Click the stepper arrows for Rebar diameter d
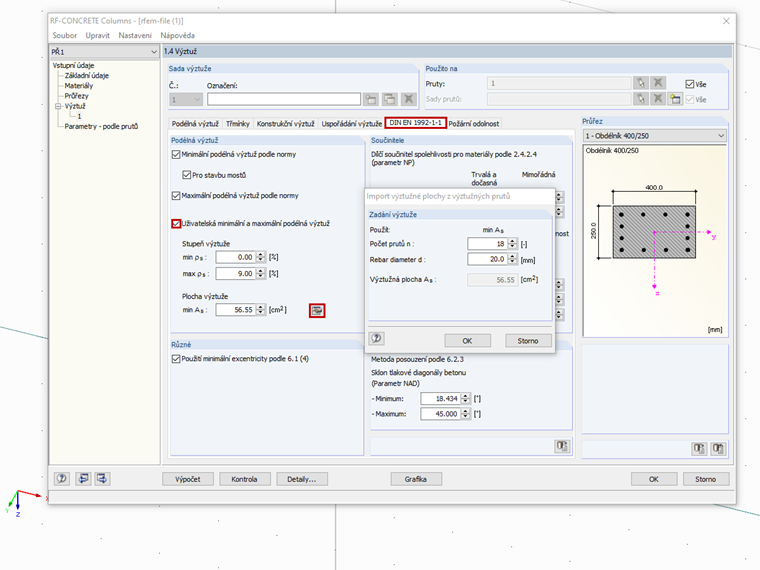760x570 pixels. pos(512,259)
